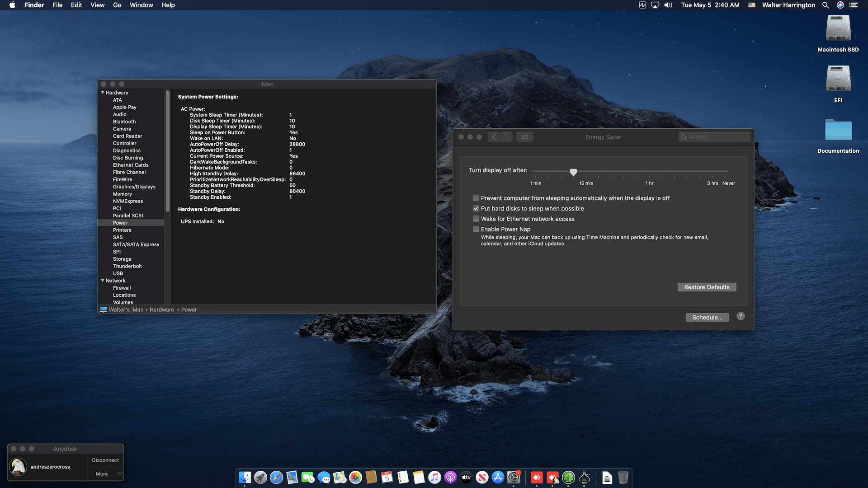Click the show all preferences grid icon
This screenshot has width=868, height=488.
pyautogui.click(x=524, y=137)
